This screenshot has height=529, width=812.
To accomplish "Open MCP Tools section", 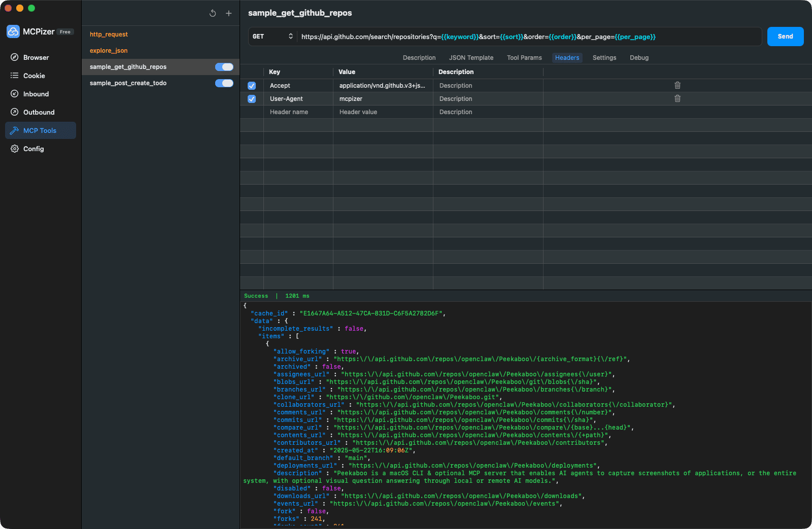I will pyautogui.click(x=41, y=130).
